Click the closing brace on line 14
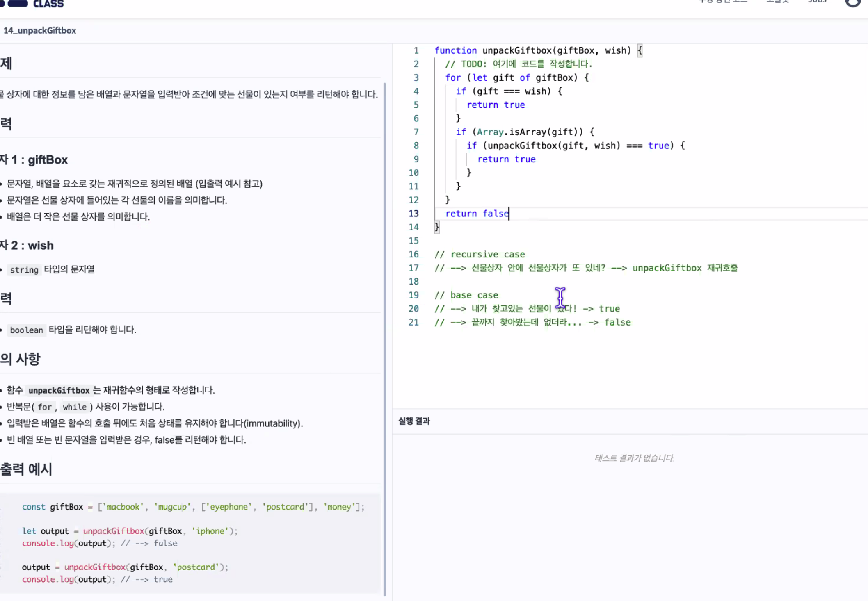Image resolution: width=868 pixels, height=601 pixels. click(x=437, y=227)
